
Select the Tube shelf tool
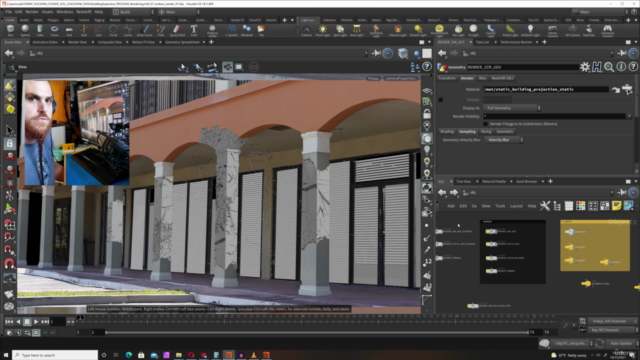(x=40, y=30)
